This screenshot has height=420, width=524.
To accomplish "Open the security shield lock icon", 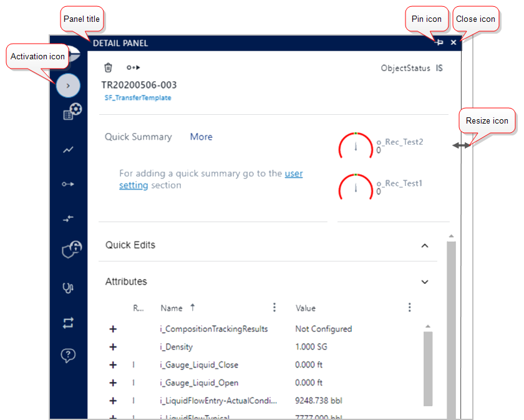I will [x=71, y=250].
